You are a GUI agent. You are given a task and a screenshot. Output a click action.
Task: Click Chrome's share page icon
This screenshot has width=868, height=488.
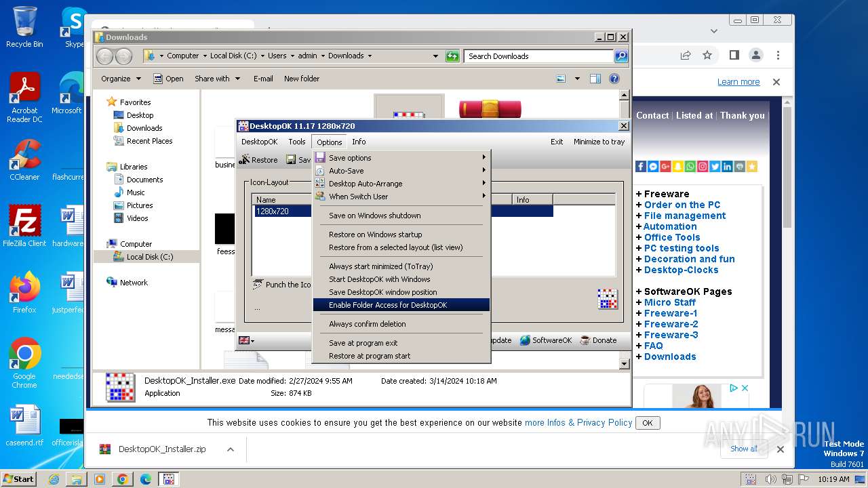click(686, 56)
